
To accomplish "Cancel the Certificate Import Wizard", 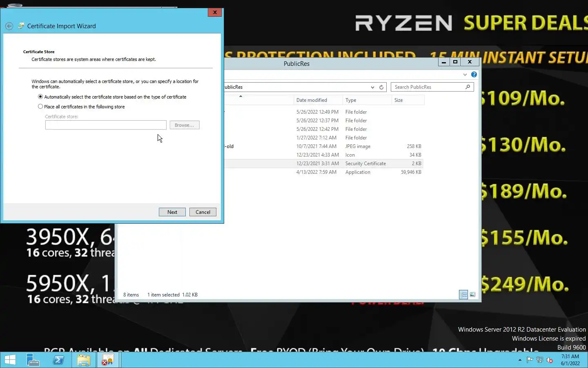I will coord(203,212).
